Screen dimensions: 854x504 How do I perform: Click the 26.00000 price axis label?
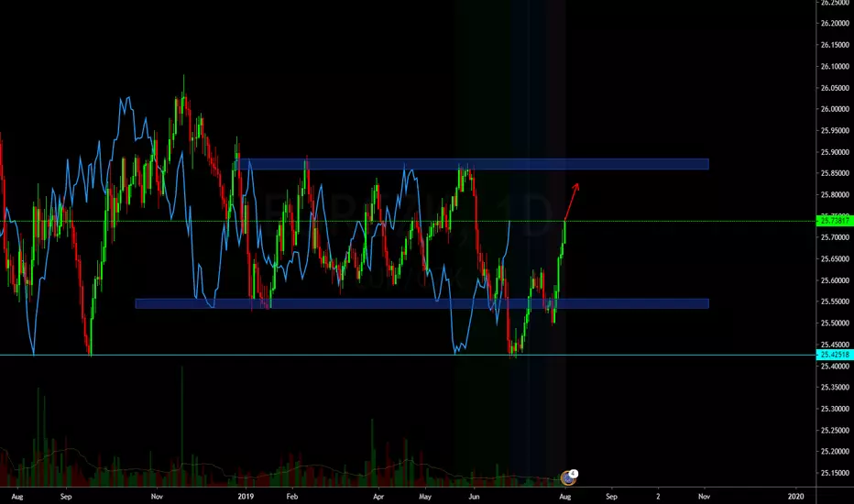pos(835,109)
